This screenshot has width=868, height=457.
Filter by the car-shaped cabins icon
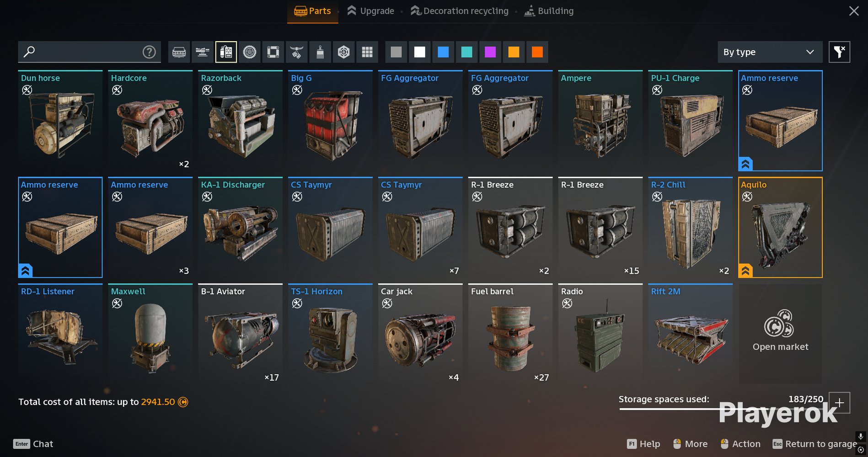pos(179,52)
